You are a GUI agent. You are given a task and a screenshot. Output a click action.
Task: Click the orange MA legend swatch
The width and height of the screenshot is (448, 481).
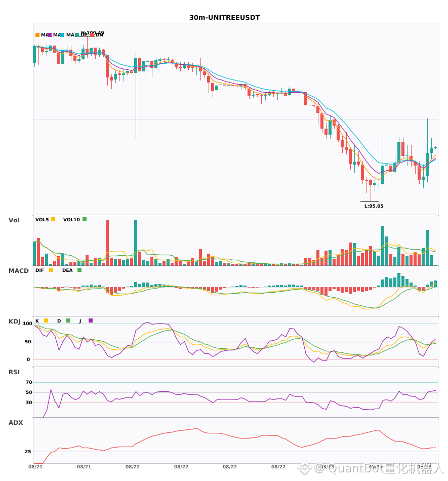37,35
